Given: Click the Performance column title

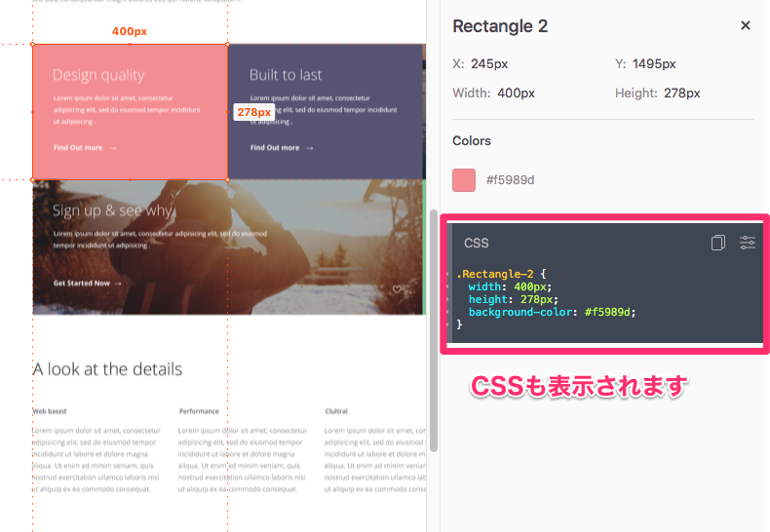Looking at the screenshot, I should pyautogui.click(x=199, y=411).
